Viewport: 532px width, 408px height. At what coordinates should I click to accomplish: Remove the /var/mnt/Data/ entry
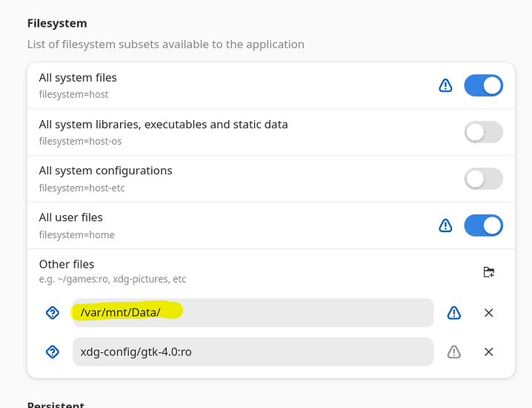tap(488, 312)
